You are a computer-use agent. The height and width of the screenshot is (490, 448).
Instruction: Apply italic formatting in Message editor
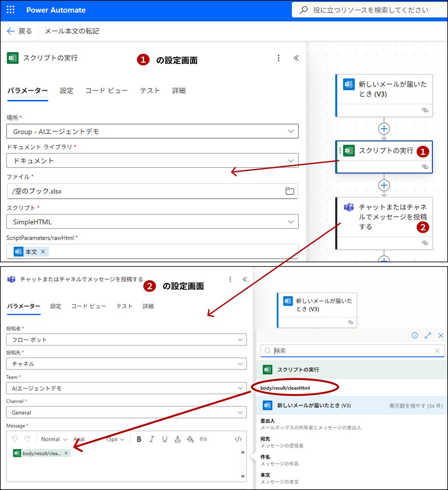click(151, 439)
